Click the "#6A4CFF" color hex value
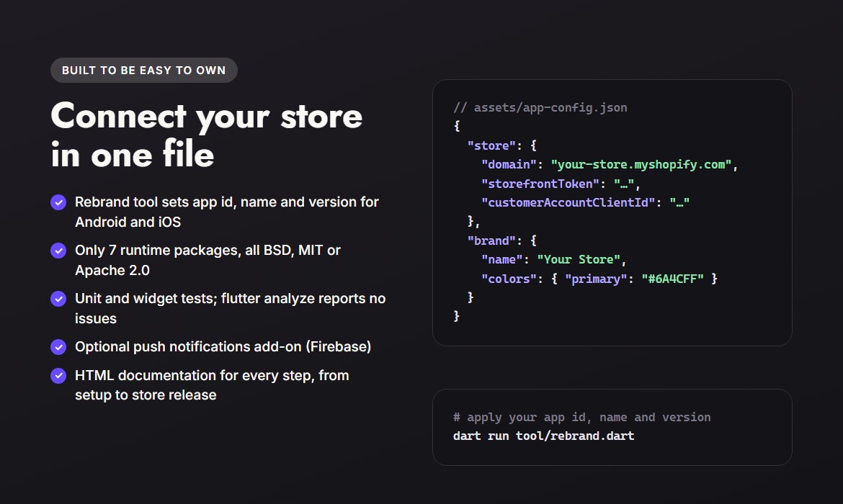The height and width of the screenshot is (504, 843). [672, 279]
